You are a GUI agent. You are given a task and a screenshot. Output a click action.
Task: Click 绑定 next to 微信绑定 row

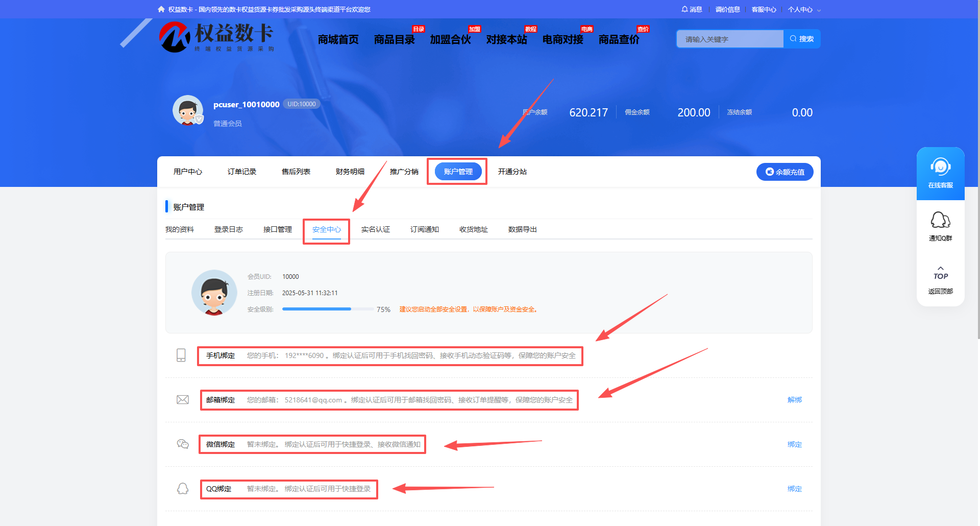(794, 444)
